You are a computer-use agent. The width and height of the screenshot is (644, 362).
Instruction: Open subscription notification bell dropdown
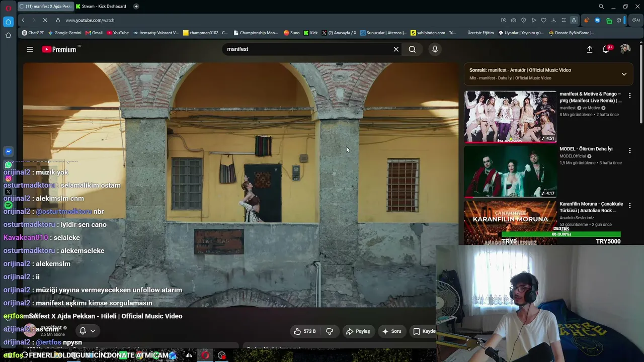tap(88, 331)
